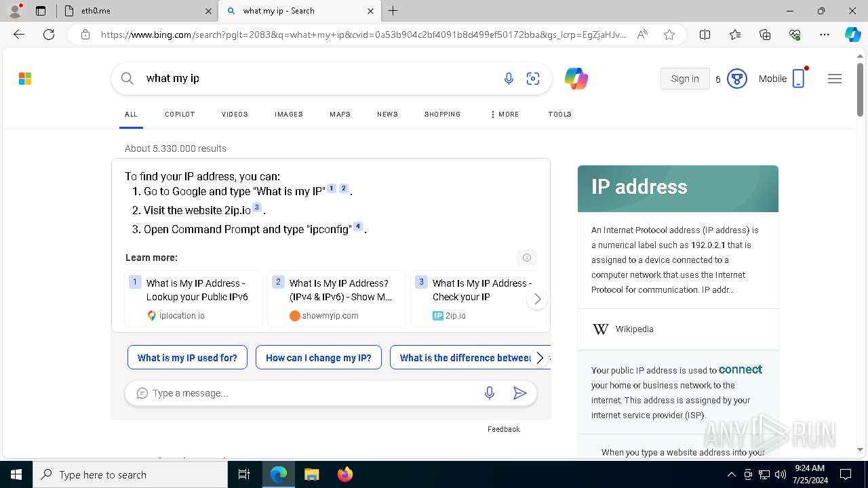Click the Windows taskbar search box
Image resolution: width=868 pixels, height=488 pixels.
pos(130,474)
